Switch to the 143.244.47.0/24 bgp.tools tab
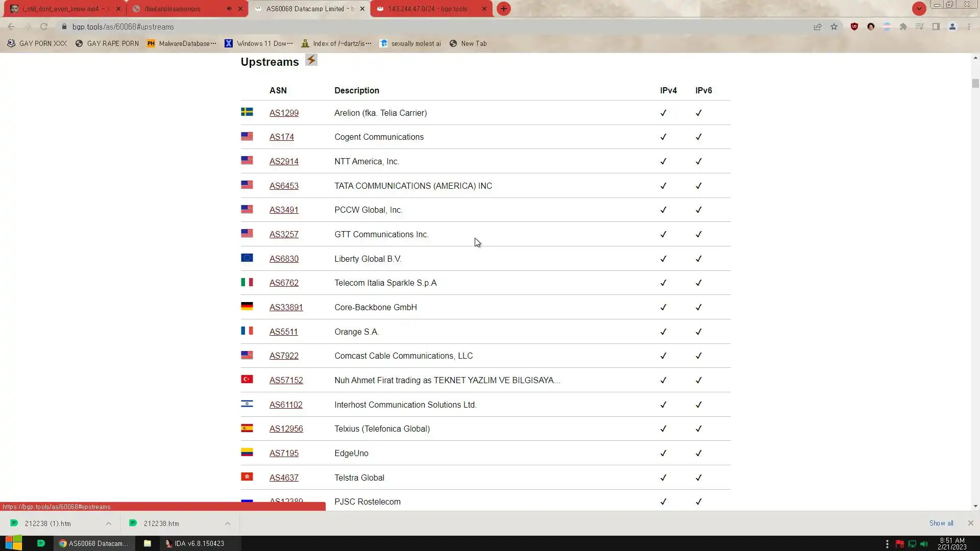Viewport: 980px width, 551px height. tap(427, 9)
